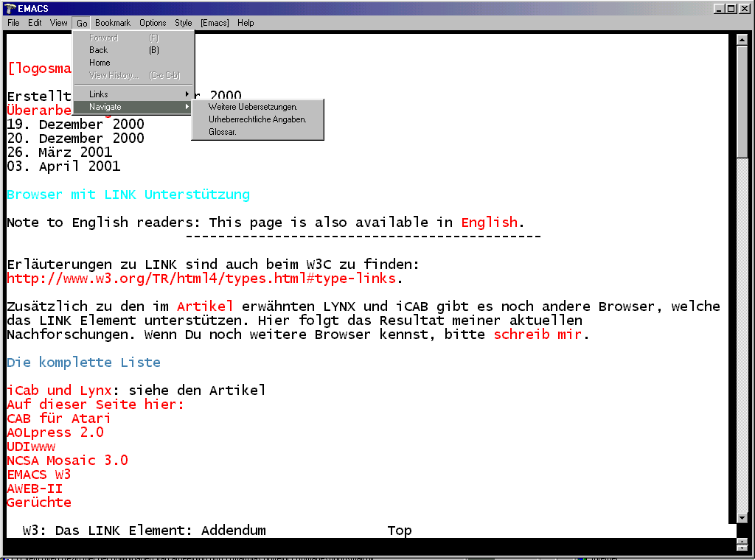This screenshot has width=755, height=560.
Task: Open the Style menu
Action: click(183, 23)
